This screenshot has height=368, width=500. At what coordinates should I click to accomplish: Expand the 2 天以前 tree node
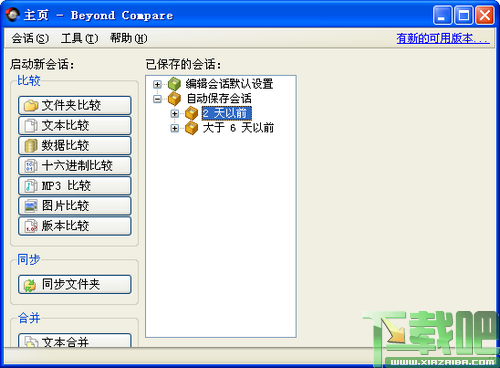174,113
